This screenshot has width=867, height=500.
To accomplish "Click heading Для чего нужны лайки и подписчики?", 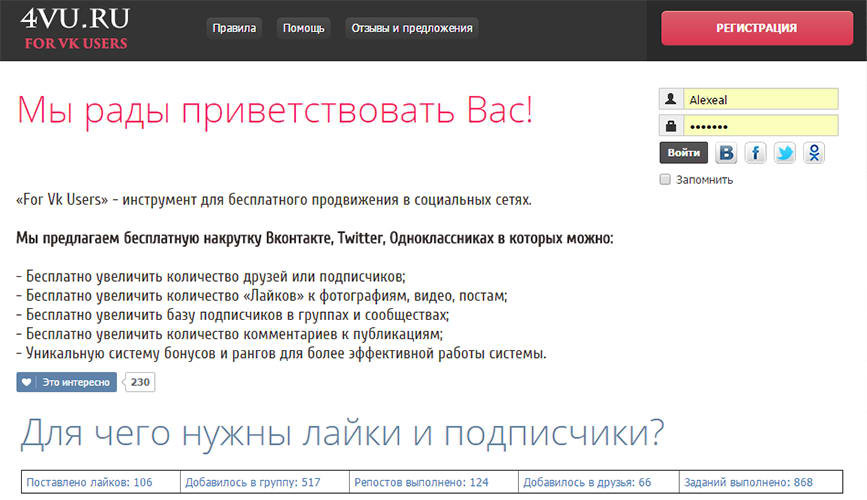I will pos(342,434).
